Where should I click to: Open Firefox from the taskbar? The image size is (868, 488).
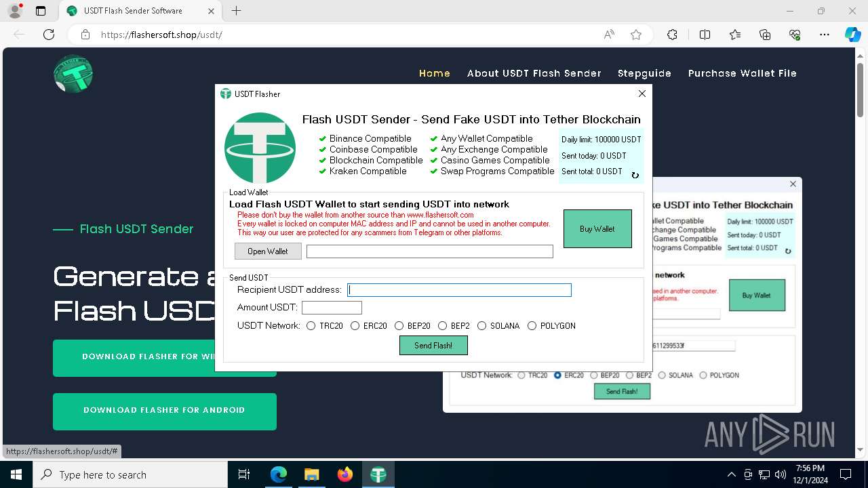344,474
